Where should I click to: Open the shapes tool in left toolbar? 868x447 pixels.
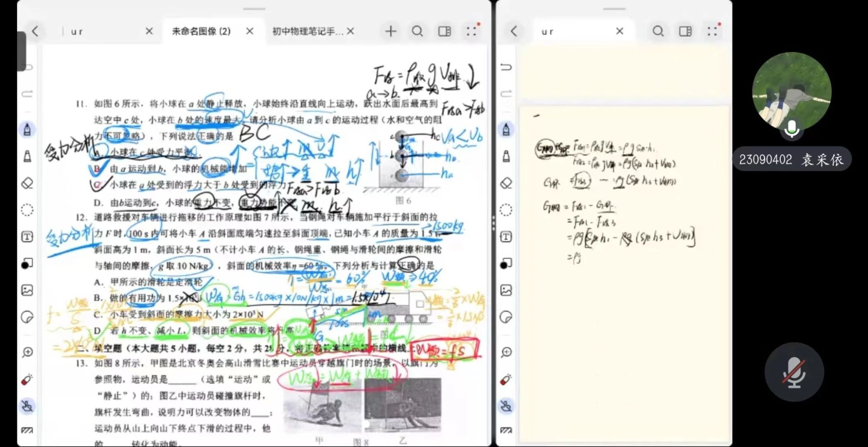(x=27, y=264)
